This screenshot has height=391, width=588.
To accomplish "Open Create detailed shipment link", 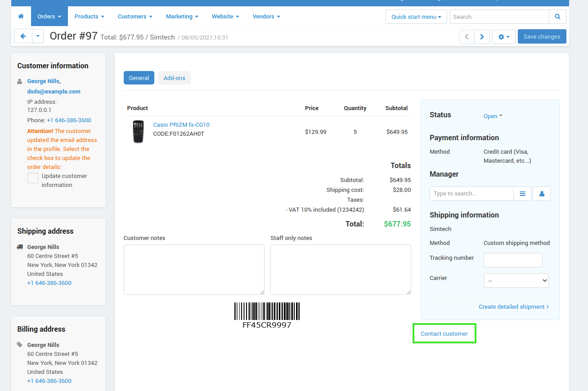I will tap(514, 307).
